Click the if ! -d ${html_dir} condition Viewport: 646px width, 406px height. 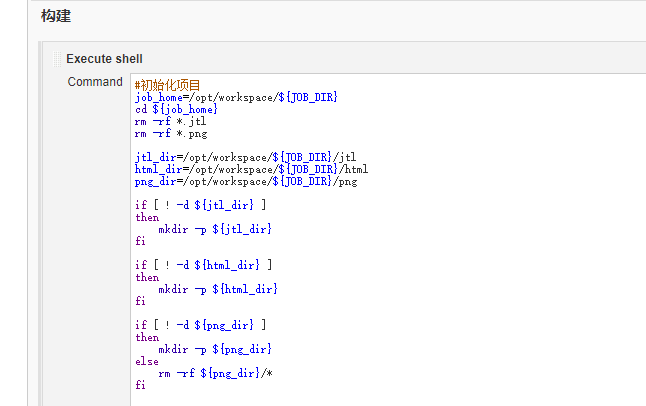click(x=203, y=265)
